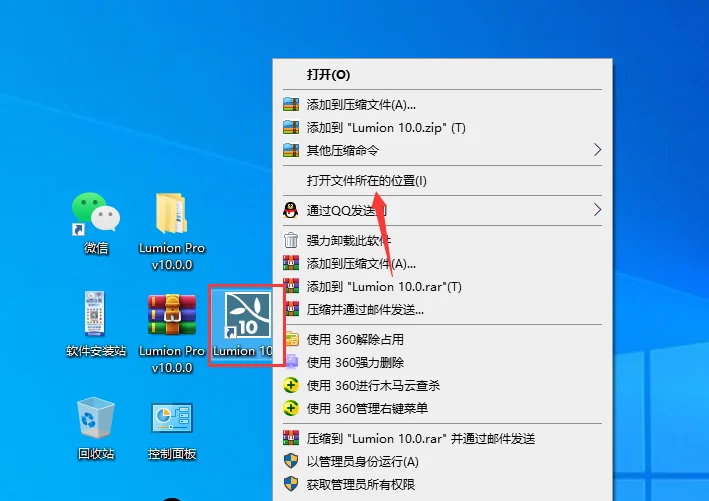
Task: Click the WinRAR icon beside 添加到 "Lumion 10.0.rar"
Action: 291,286
